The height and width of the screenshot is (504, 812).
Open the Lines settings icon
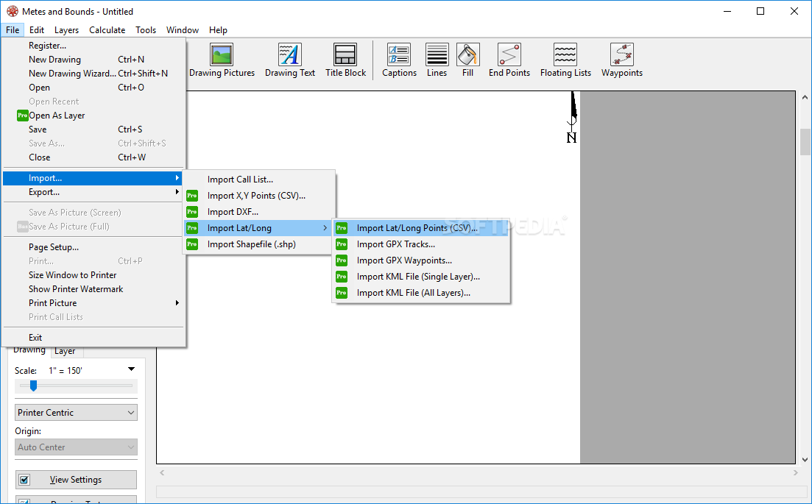(437, 54)
